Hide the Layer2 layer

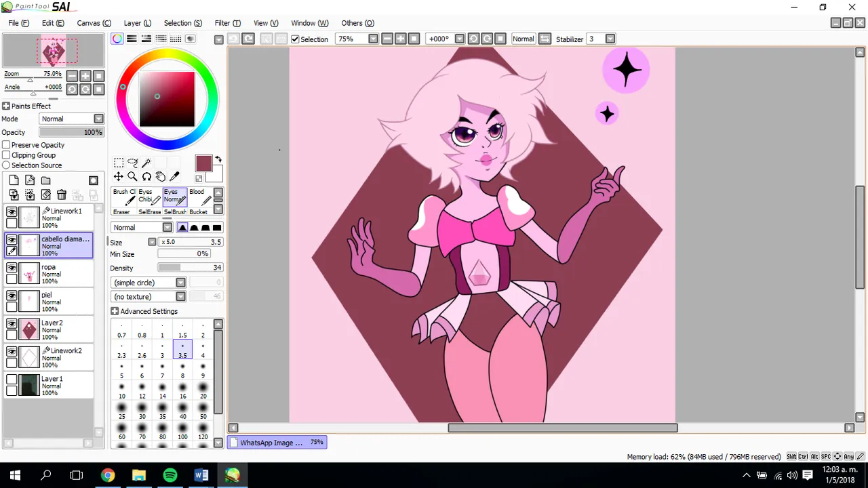[x=12, y=324]
